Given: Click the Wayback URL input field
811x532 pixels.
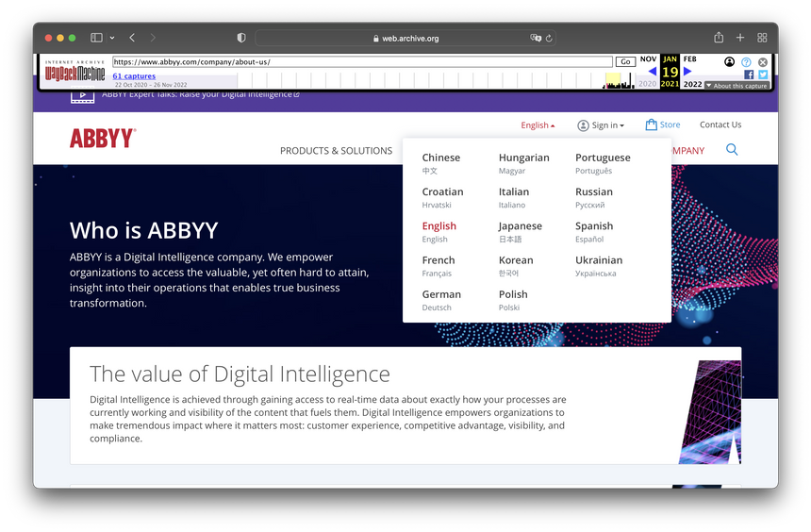Looking at the screenshot, I should pyautogui.click(x=362, y=62).
